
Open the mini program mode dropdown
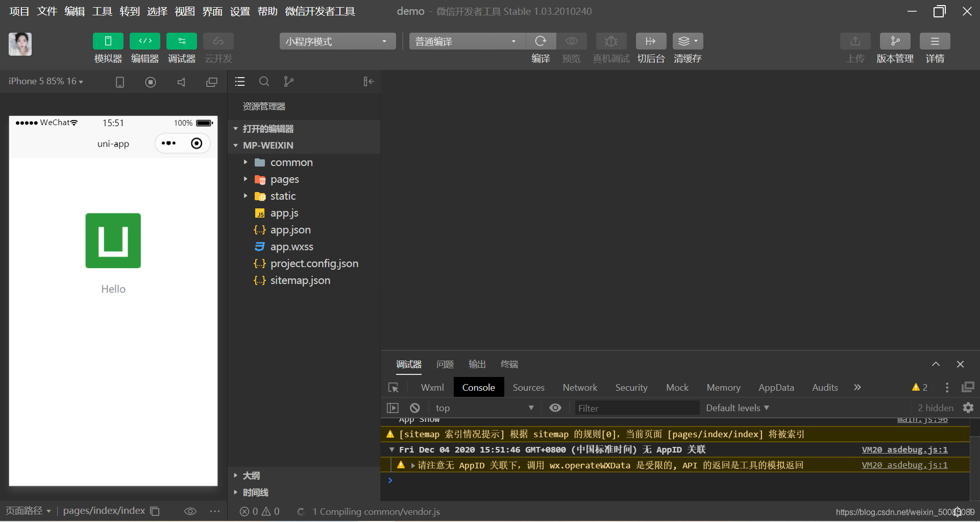337,41
